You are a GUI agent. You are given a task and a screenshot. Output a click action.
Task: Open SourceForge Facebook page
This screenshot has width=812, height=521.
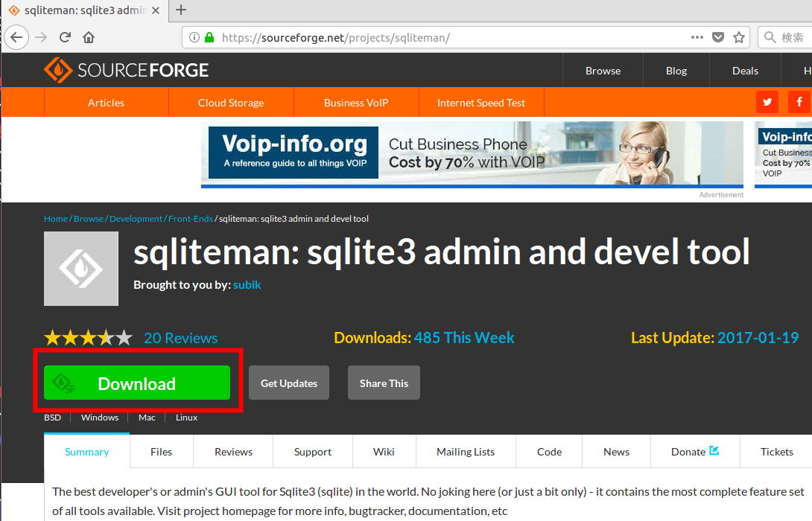[x=799, y=102]
